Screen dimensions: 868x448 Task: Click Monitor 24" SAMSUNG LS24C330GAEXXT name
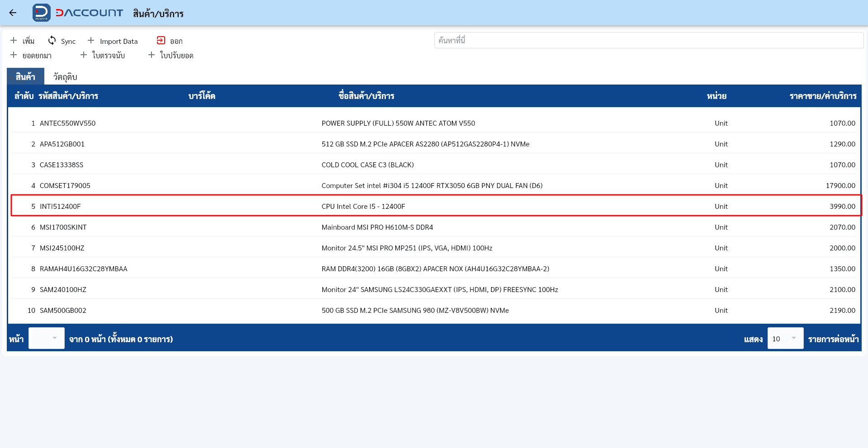point(440,289)
